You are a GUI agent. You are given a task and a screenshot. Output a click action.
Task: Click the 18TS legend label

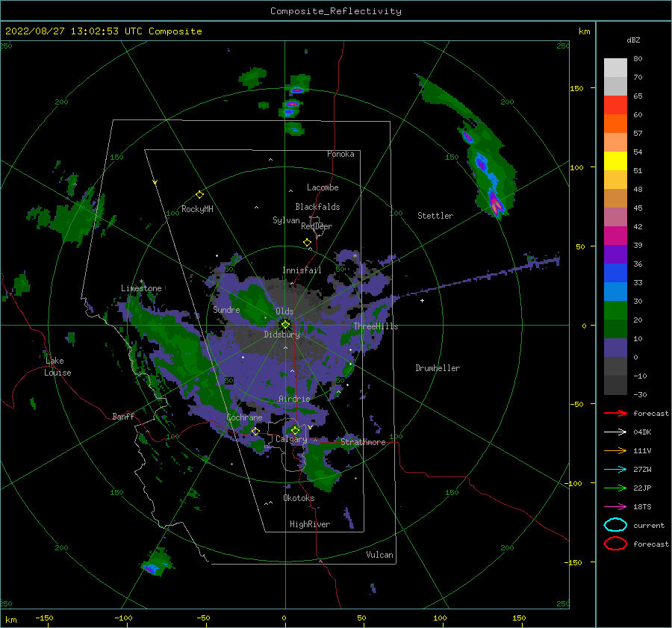(x=642, y=506)
